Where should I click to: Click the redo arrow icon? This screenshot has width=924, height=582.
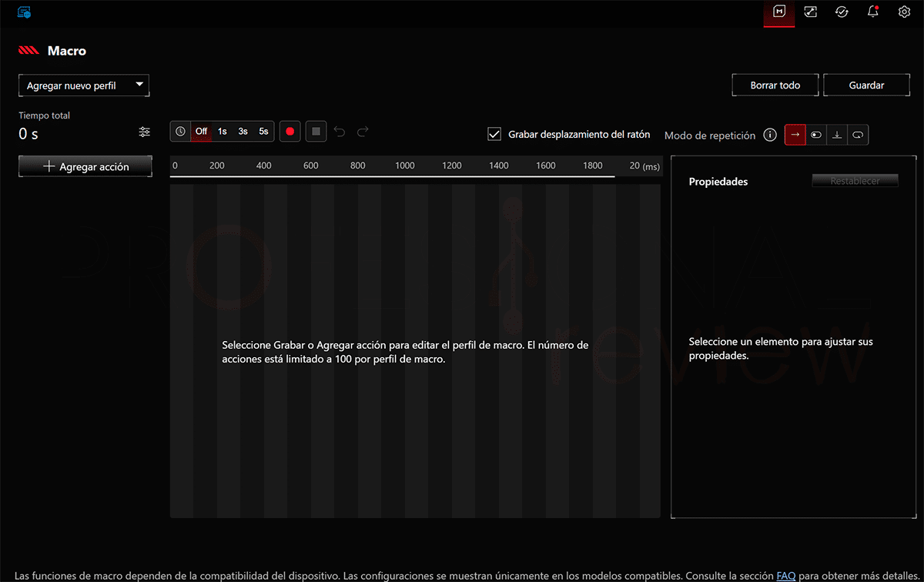pyautogui.click(x=363, y=132)
